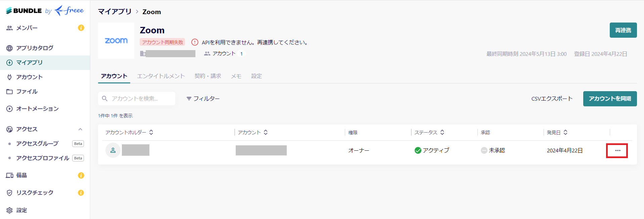Click the アカウントを検索 search field
This screenshot has width=644, height=219.
coord(137,99)
